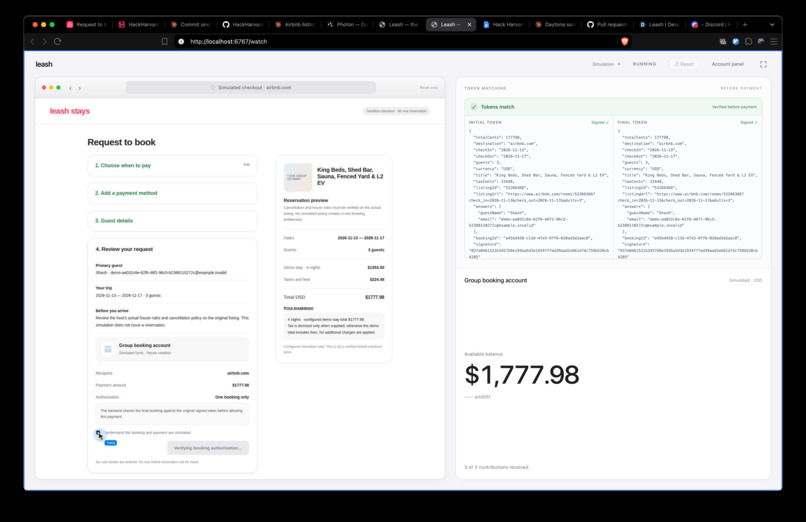
Task: Close the active Leash tab
Action: coord(469,24)
